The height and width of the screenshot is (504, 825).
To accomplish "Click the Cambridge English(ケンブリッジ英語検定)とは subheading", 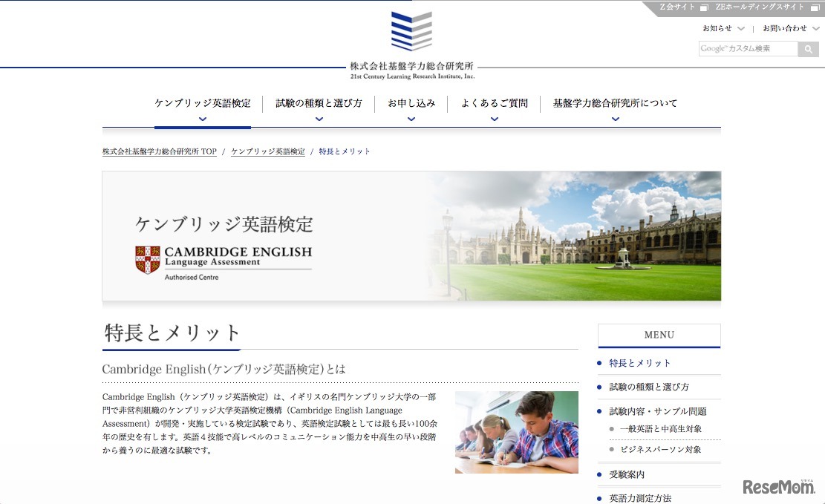I will (224, 370).
